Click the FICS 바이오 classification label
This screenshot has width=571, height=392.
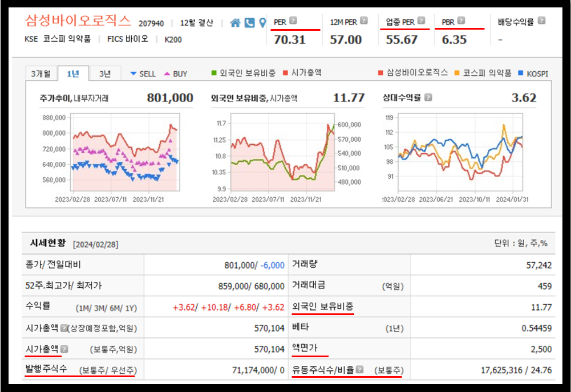[127, 39]
